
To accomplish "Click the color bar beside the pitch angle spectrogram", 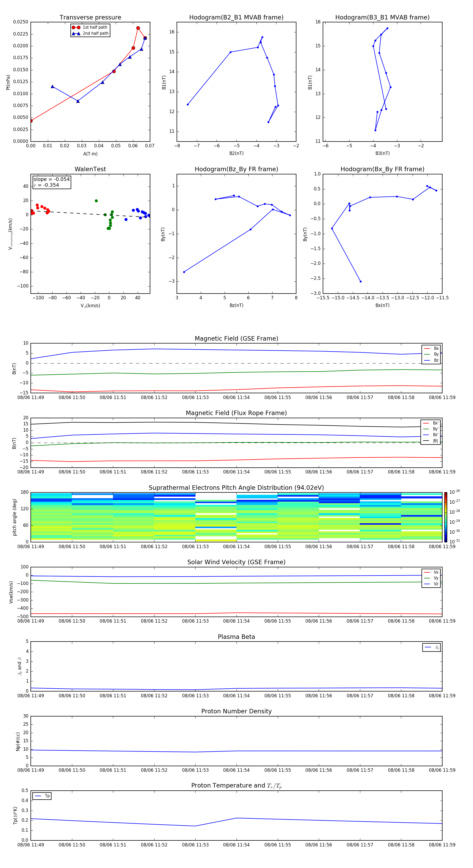I will (x=445, y=517).
